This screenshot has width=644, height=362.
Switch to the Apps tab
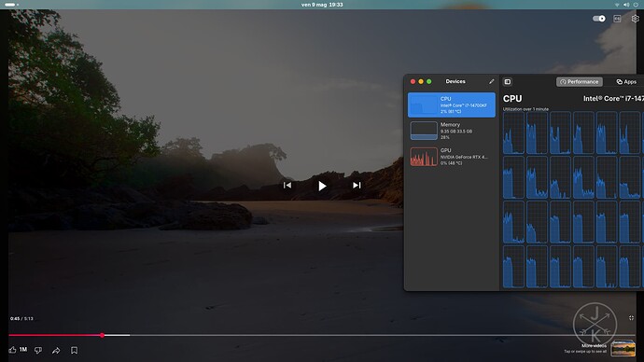626,82
